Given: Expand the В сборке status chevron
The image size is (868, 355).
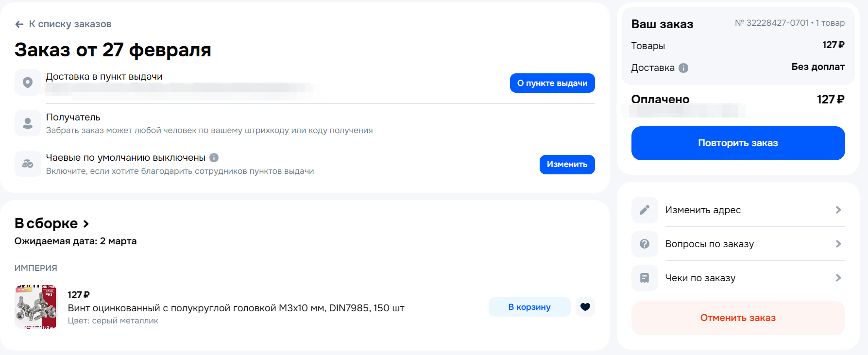Looking at the screenshot, I should (86, 224).
